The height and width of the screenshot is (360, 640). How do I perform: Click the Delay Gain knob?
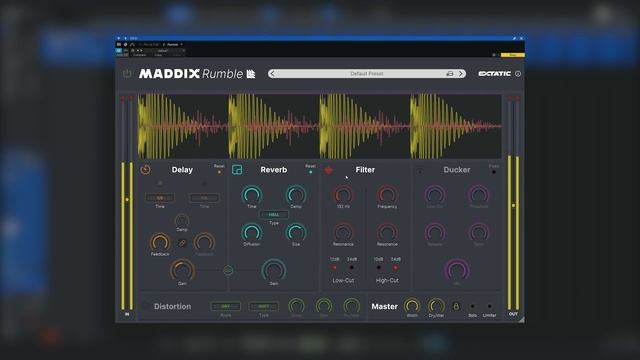click(x=182, y=270)
